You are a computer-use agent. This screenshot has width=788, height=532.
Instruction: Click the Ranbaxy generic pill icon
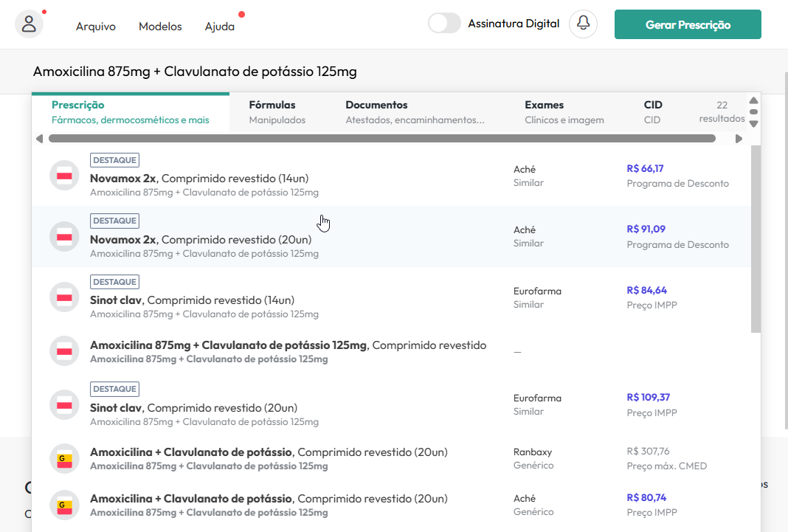pos(64,459)
